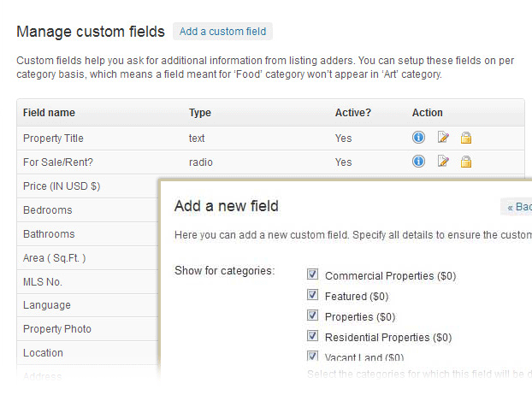Click info icon for Property Title row
Image resolution: width=532 pixels, height=401 pixels.
point(418,138)
